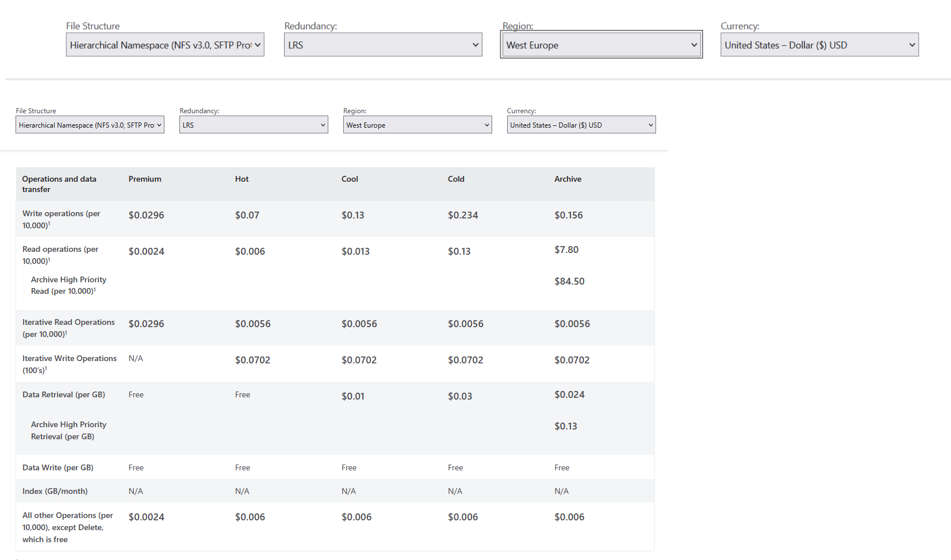Screen dimensions: 951x560
Task: Click the Cool column header
Action: 350,179
